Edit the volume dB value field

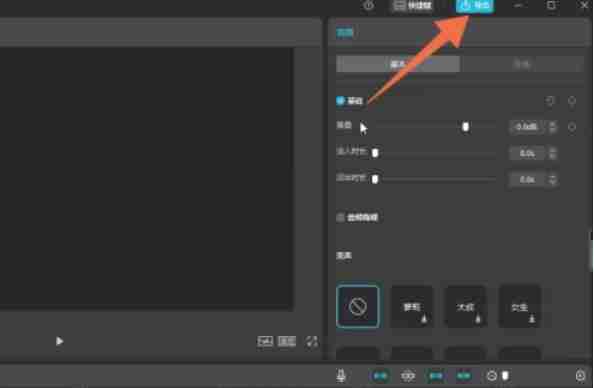coord(527,127)
